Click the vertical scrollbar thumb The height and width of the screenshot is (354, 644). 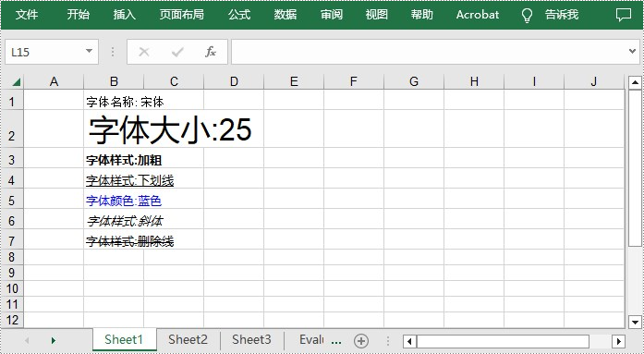(635, 168)
